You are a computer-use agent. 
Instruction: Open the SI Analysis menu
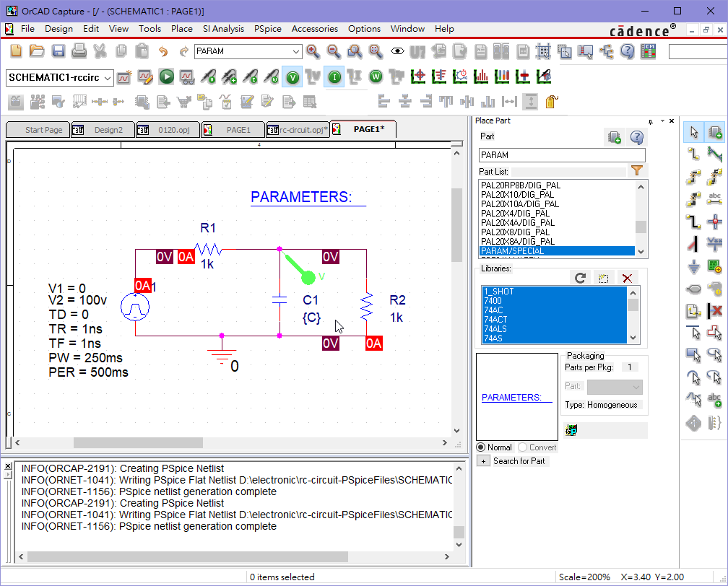point(223,29)
